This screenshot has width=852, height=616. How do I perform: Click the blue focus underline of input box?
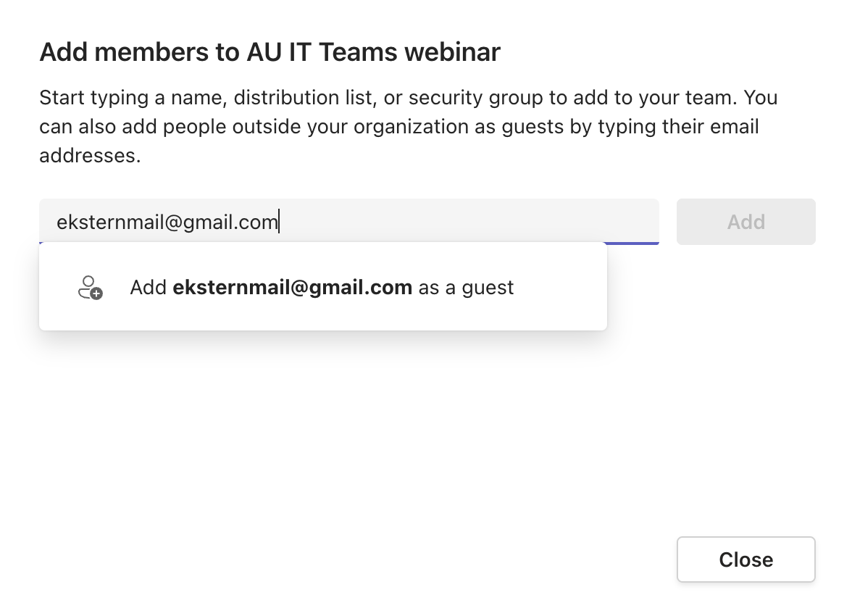[x=632, y=243]
